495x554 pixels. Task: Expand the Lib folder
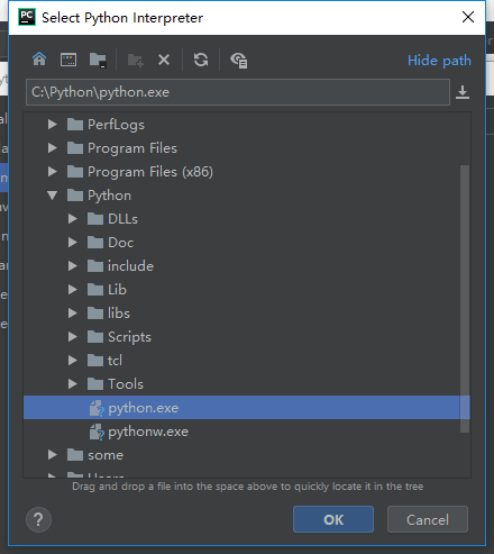coord(72,290)
